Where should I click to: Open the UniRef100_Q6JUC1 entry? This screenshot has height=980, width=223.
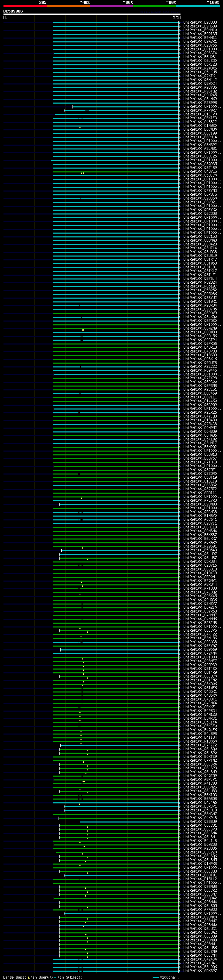tap(200, 929)
